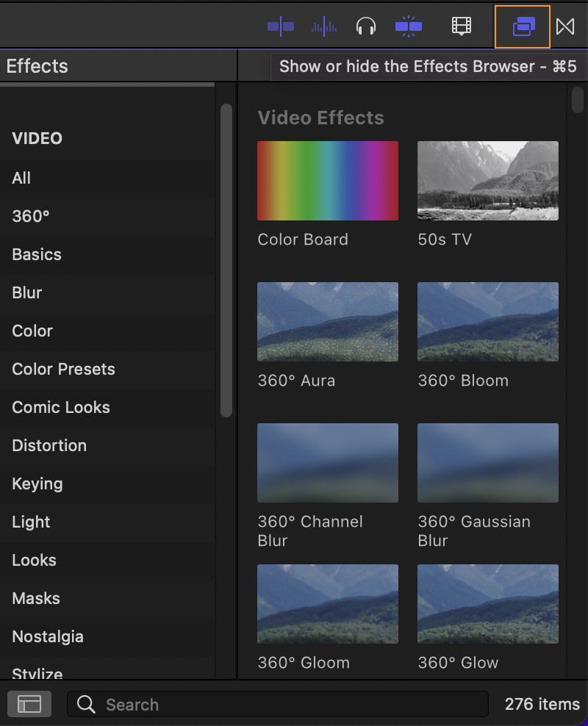Click the 276 items count
This screenshot has height=726, width=588.
[x=542, y=704]
